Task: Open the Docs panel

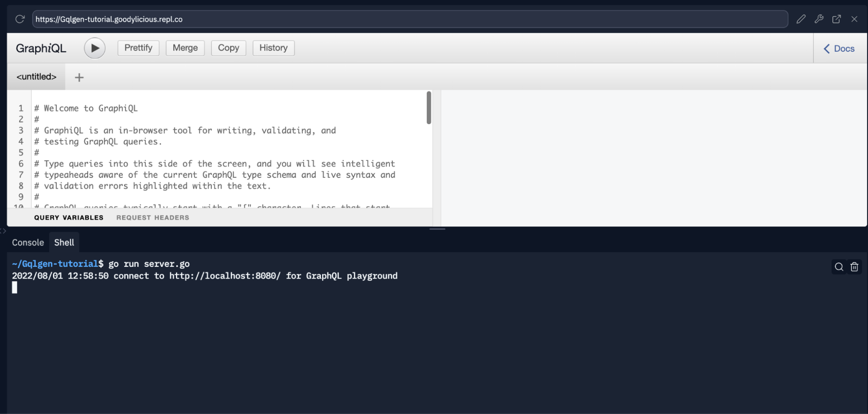Action: (x=838, y=48)
